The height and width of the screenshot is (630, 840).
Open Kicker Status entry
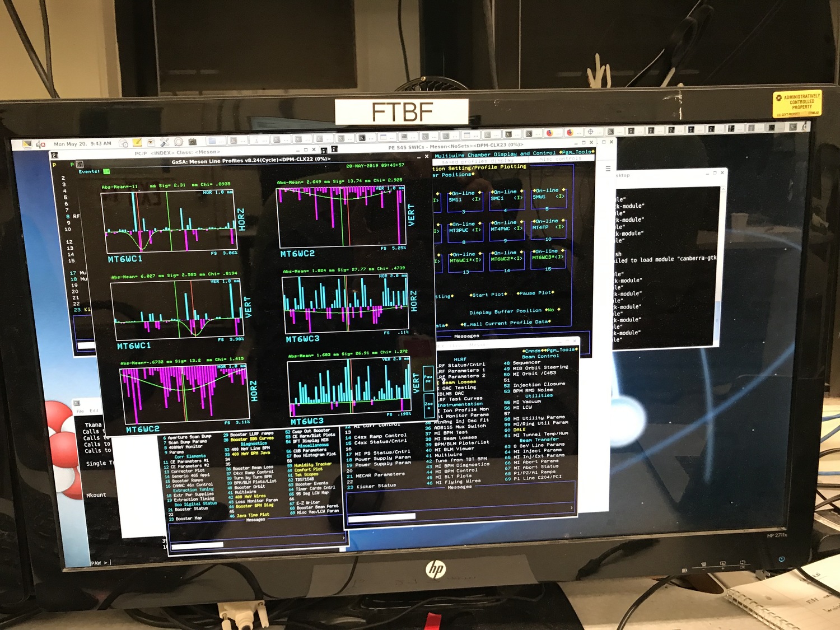click(376, 486)
